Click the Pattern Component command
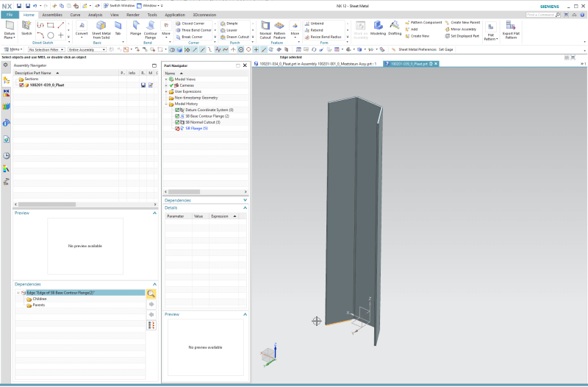 (423, 23)
